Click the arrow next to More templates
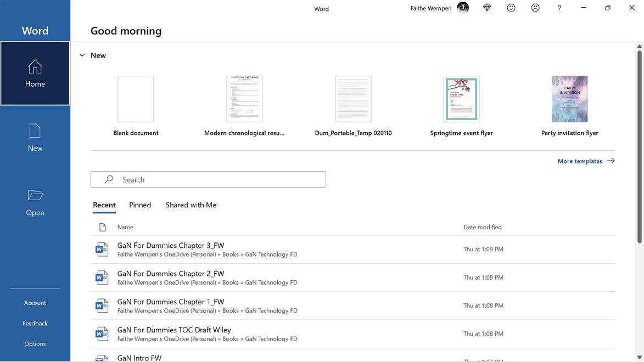Viewport: 644px width, 362px height. pyautogui.click(x=611, y=161)
